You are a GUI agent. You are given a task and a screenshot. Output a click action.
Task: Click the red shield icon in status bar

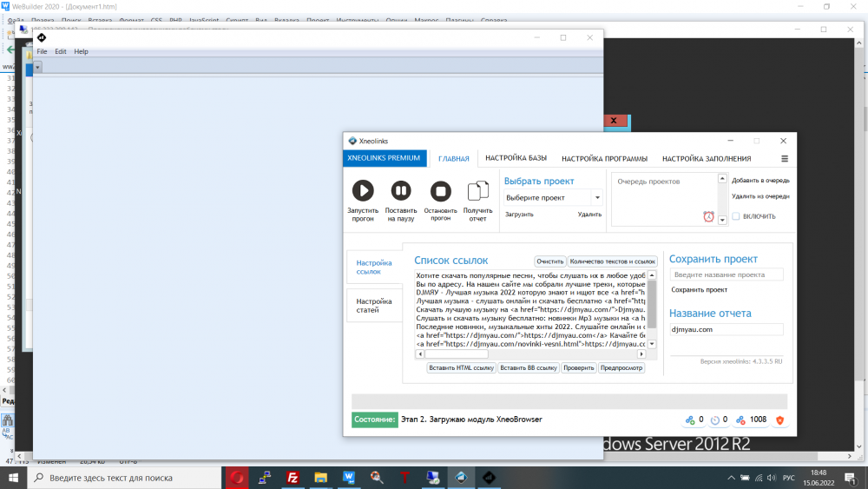tap(780, 420)
